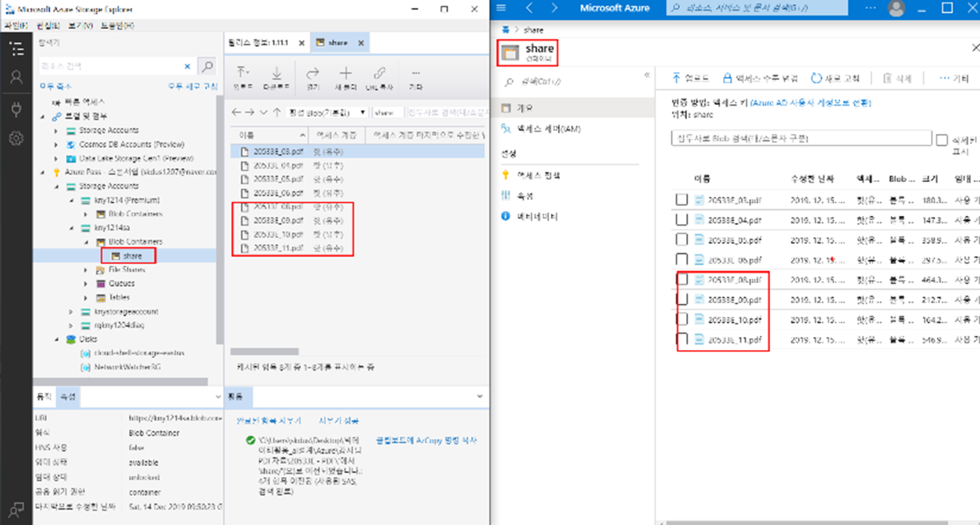The image size is (980, 525).
Task: Click the Azure AD user account switch link
Action: pyautogui.click(x=810, y=102)
